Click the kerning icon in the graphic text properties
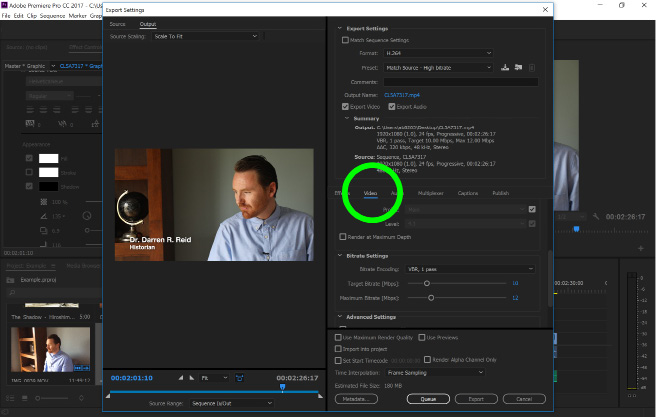The height and width of the screenshot is (417, 656). 62,124
